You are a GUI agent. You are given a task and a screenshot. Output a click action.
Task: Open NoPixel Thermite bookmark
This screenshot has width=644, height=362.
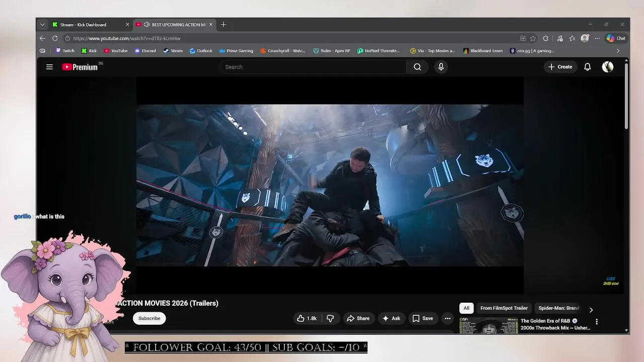[379, 51]
